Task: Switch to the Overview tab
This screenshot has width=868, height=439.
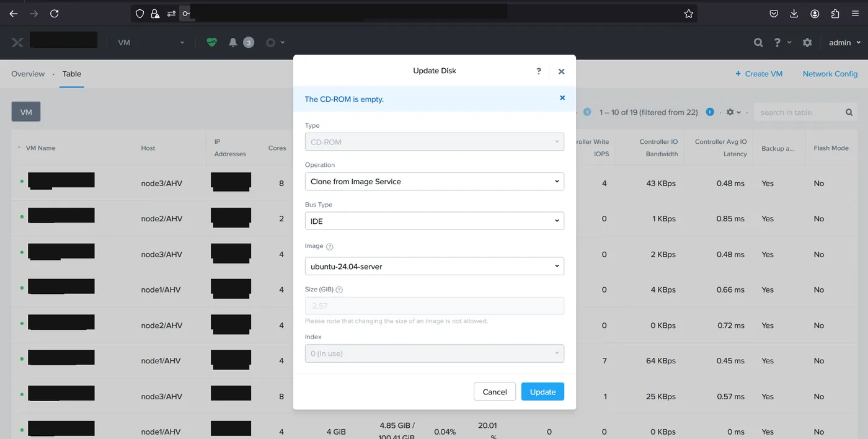Action: click(x=28, y=74)
